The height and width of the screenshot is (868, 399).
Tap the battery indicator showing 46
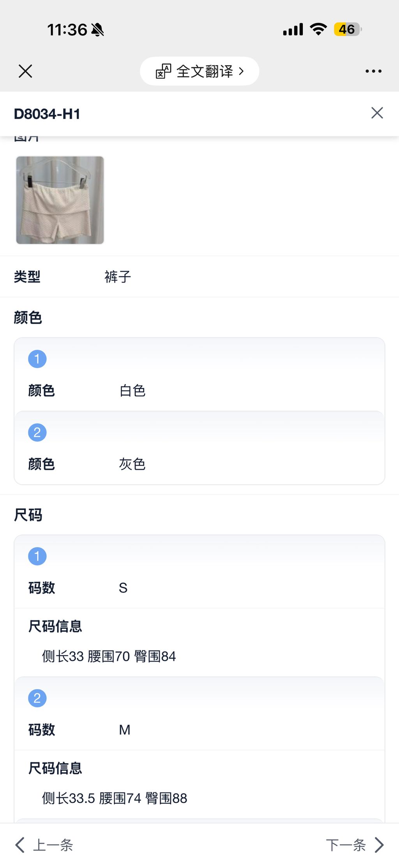pyautogui.click(x=347, y=29)
